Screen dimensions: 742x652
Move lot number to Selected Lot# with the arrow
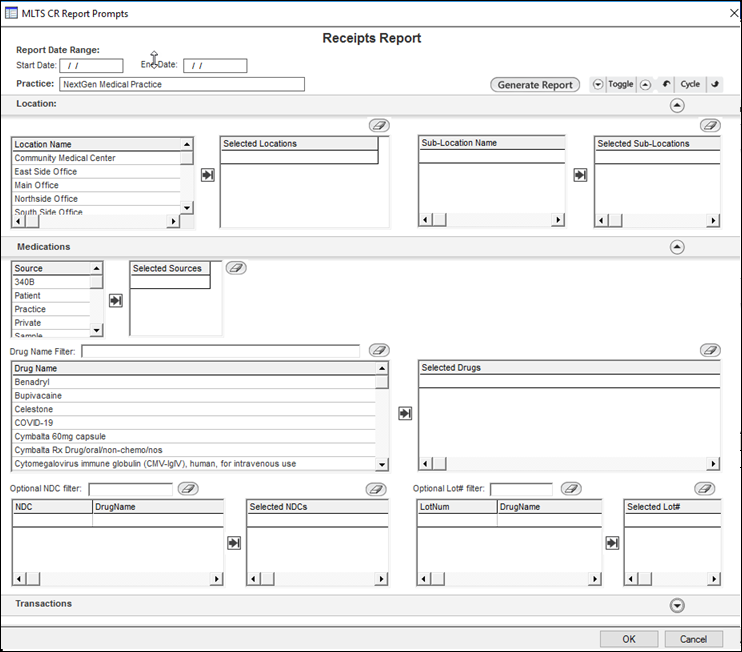click(x=612, y=543)
